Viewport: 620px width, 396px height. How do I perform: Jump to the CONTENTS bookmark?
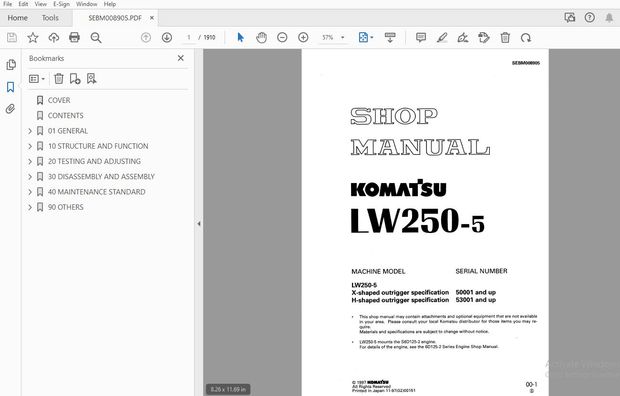[x=66, y=116]
